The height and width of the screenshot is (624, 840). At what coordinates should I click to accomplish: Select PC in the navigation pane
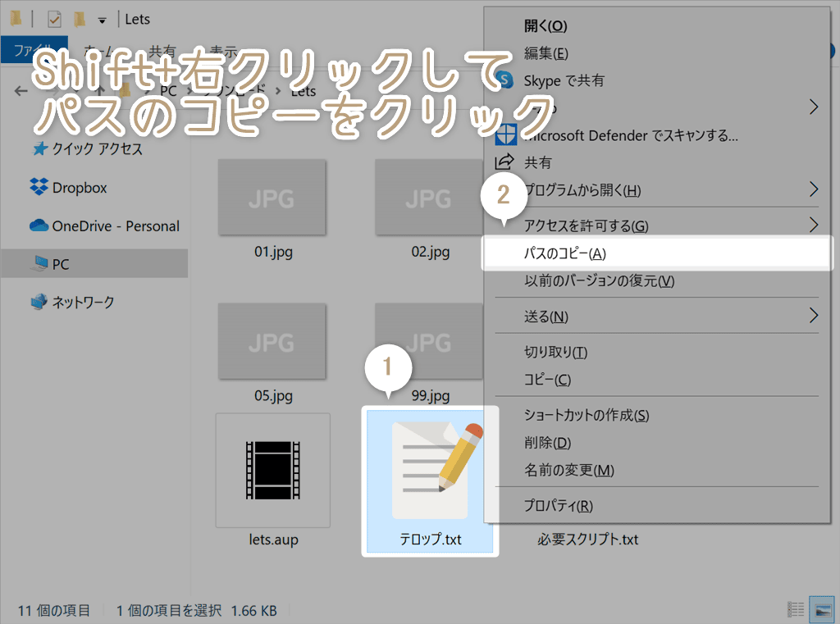(x=62, y=264)
